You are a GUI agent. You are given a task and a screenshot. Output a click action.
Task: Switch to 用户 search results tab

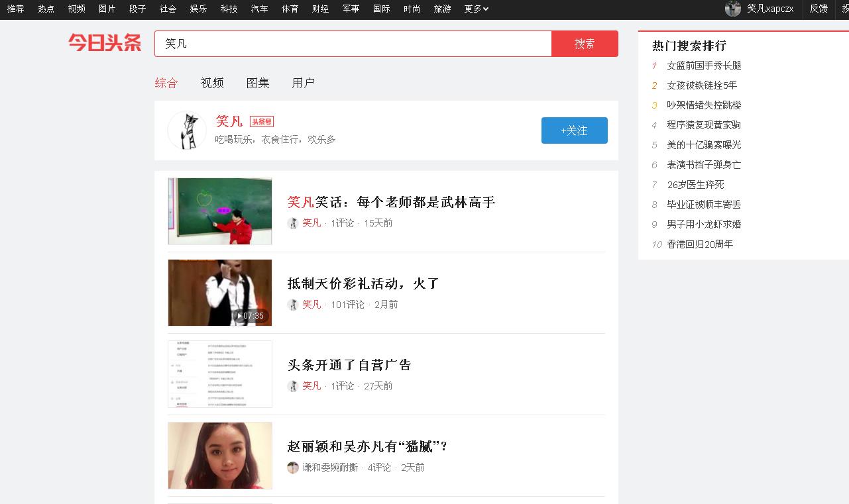[304, 83]
